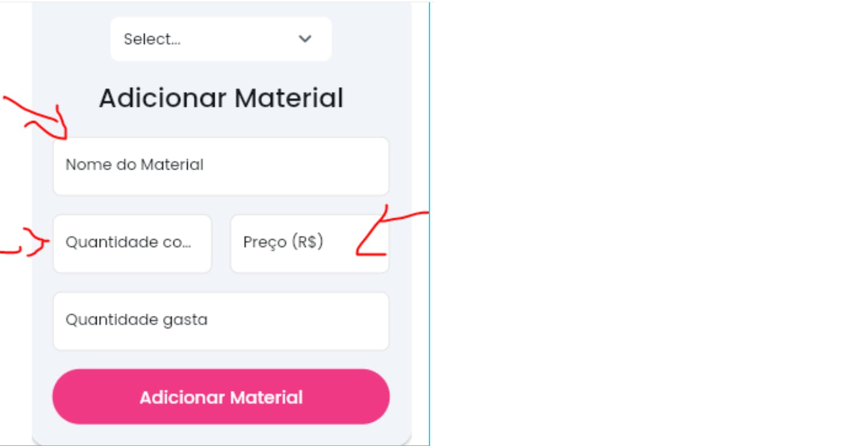Image resolution: width=868 pixels, height=446 pixels.
Task: Click the Nome do Material placeholder text
Action: [x=134, y=164]
